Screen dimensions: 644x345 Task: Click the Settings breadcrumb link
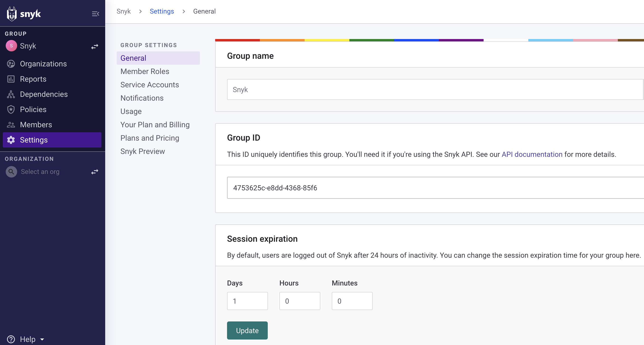[x=162, y=11]
